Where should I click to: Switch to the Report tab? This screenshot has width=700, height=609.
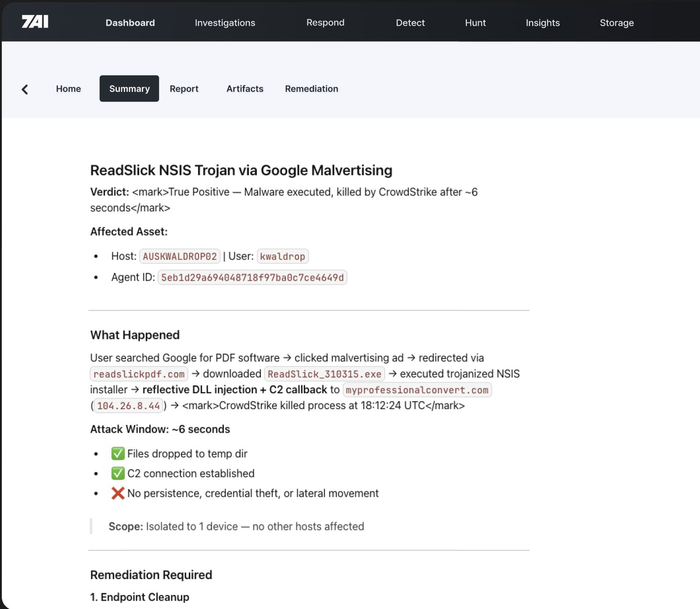pyautogui.click(x=184, y=89)
